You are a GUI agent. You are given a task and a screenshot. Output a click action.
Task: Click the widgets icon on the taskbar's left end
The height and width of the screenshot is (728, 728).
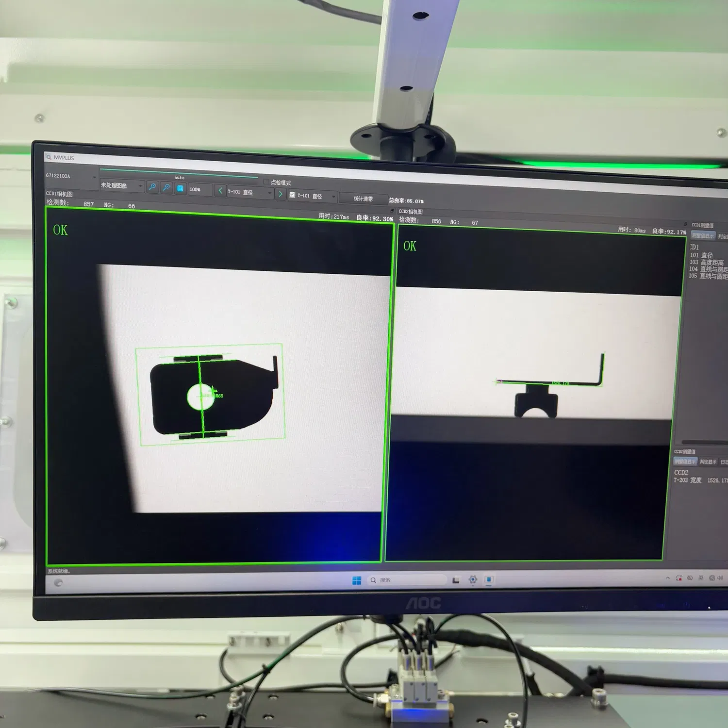tap(58, 582)
